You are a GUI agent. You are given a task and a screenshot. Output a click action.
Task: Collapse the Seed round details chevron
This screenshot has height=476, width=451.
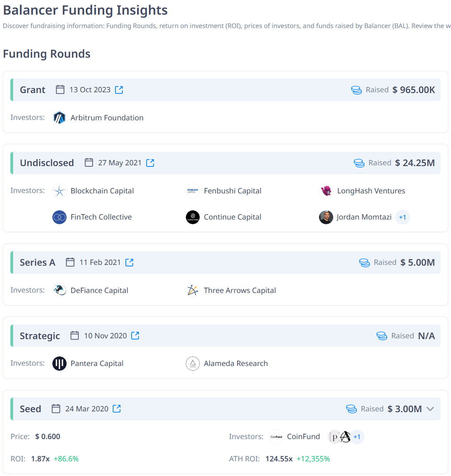(430, 409)
